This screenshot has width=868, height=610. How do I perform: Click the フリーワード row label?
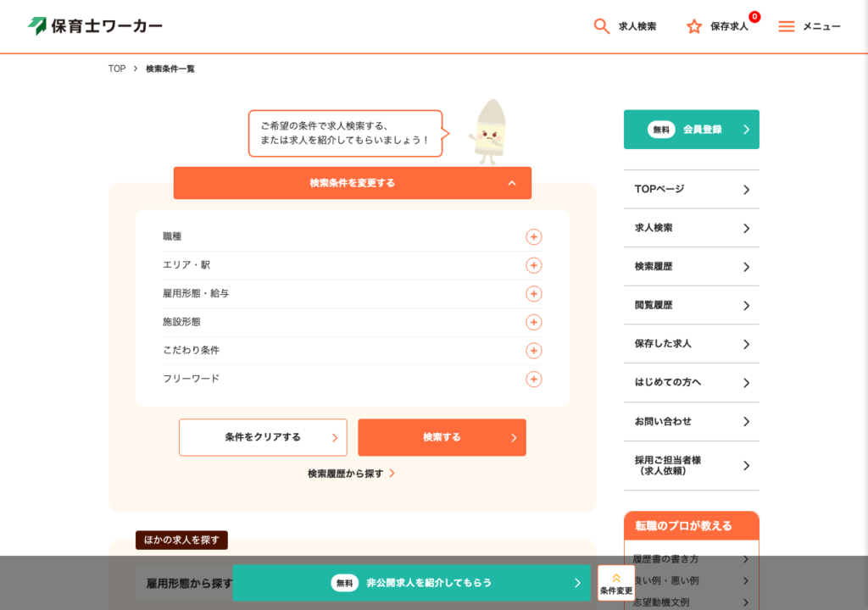(191, 379)
